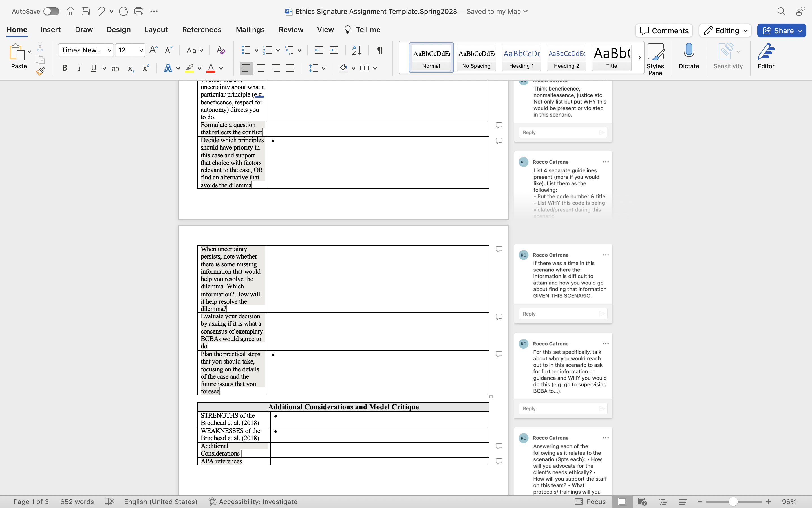
Task: Click comment marker beside Formulate a question row
Action: coord(499,125)
